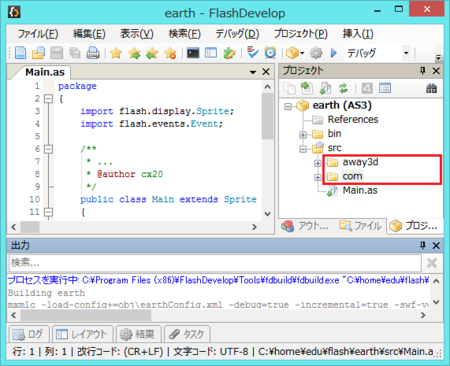
Task: Click project panel add-file green arrow icon
Action: [x=307, y=88]
